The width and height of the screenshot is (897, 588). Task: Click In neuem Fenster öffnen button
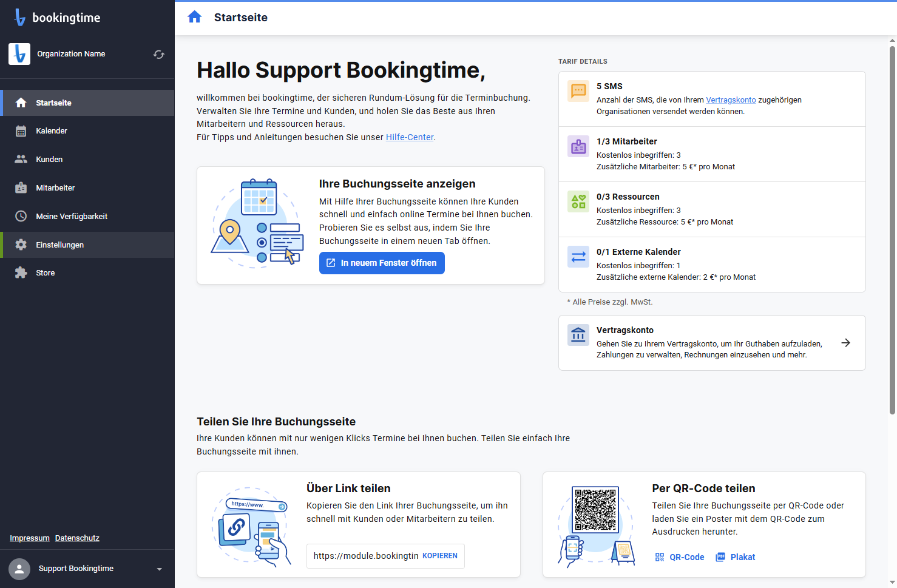[x=382, y=263]
